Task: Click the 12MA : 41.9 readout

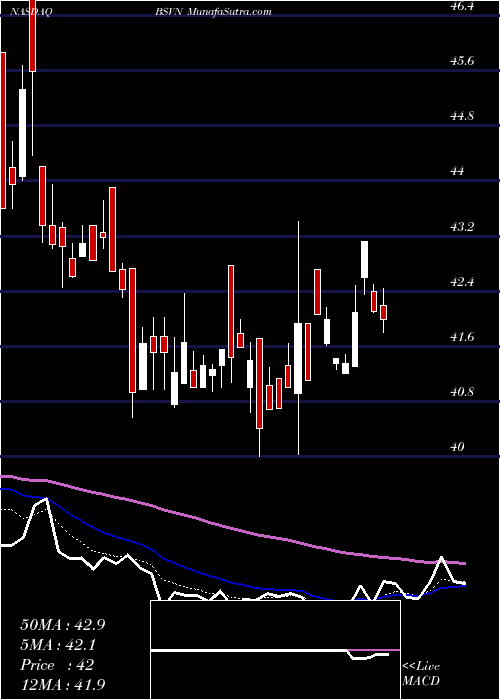Action: (62, 685)
